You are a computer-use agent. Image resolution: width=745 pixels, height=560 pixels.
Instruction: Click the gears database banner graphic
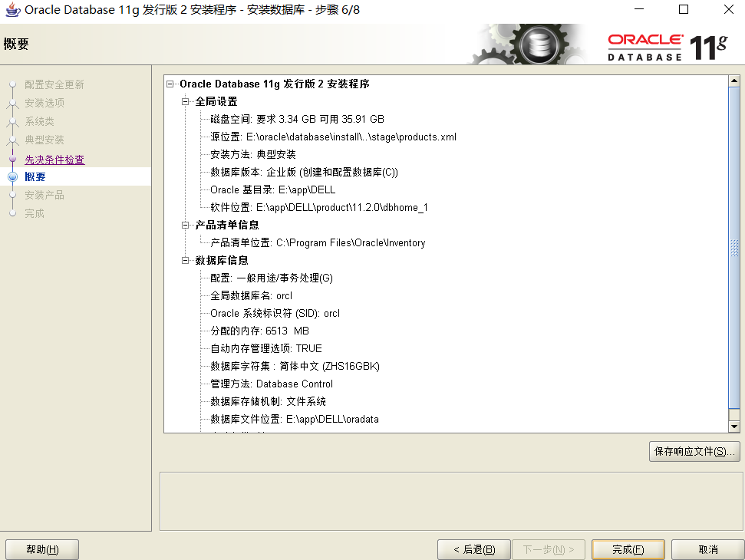529,45
